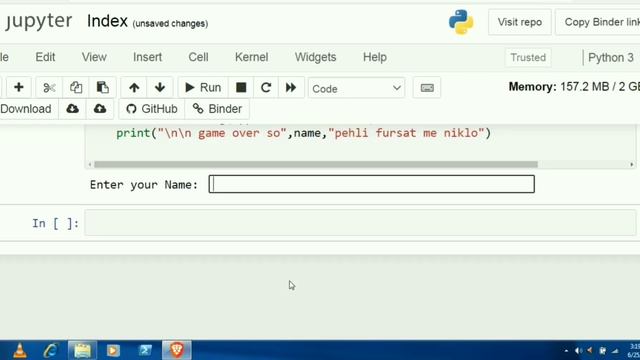Open the Binder toolbar button

[x=217, y=109]
